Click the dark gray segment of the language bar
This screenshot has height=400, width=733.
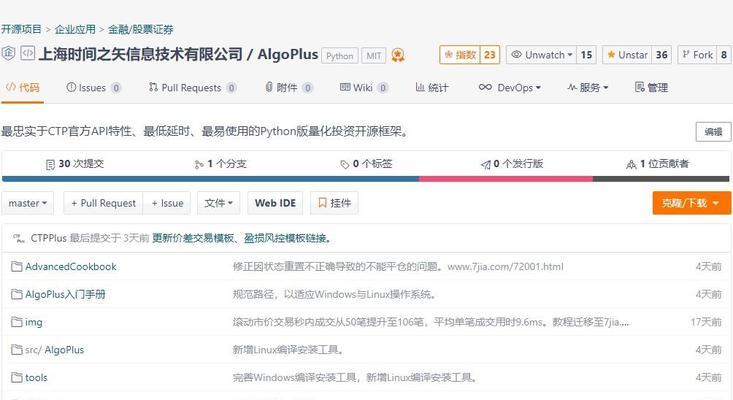(661, 179)
